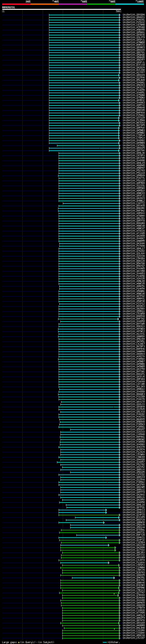The image size is (146, 644).
Task: Select hit UniRef100_C0S6H0
Action: [133, 633]
